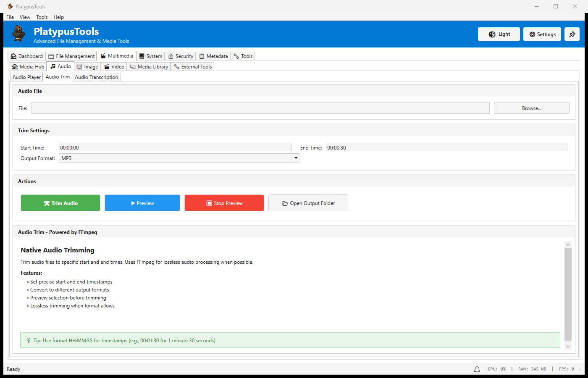Focus the End Time field
The height and width of the screenshot is (378, 588).
(446, 148)
